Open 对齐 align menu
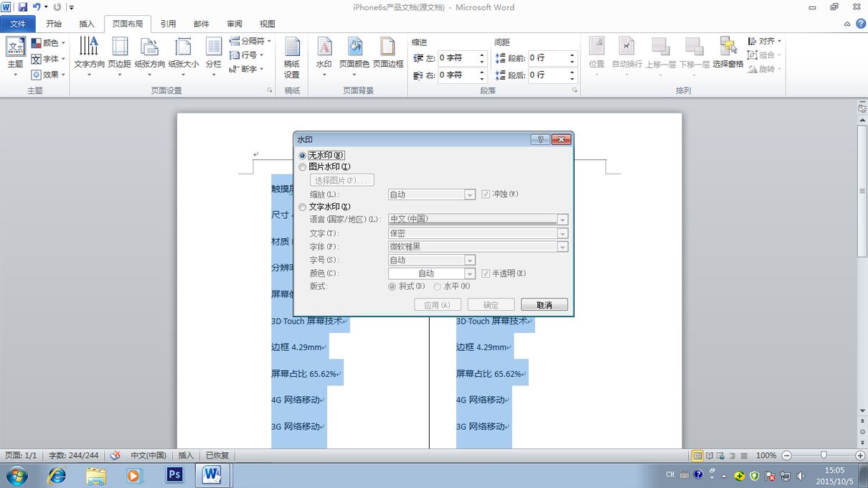 (765, 42)
